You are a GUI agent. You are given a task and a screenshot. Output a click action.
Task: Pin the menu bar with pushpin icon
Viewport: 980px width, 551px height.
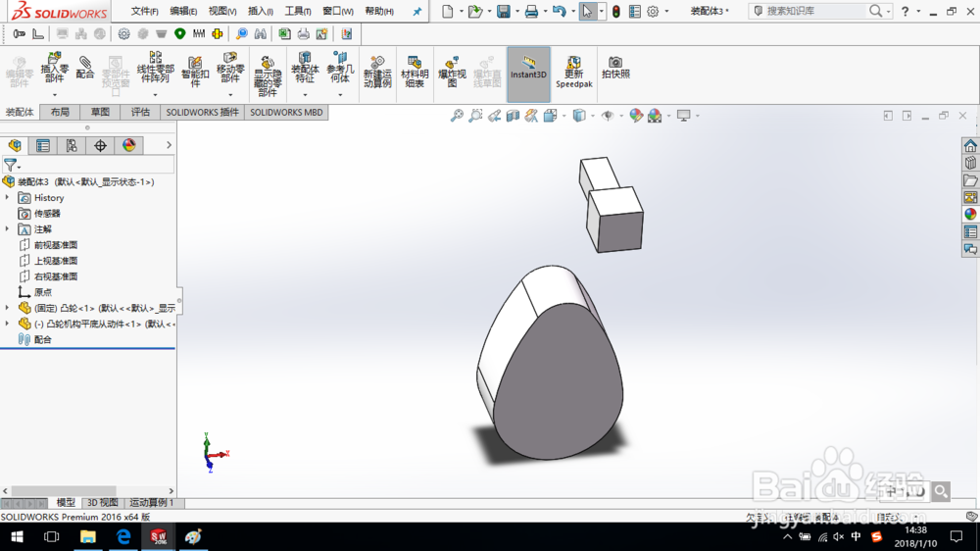(x=417, y=11)
